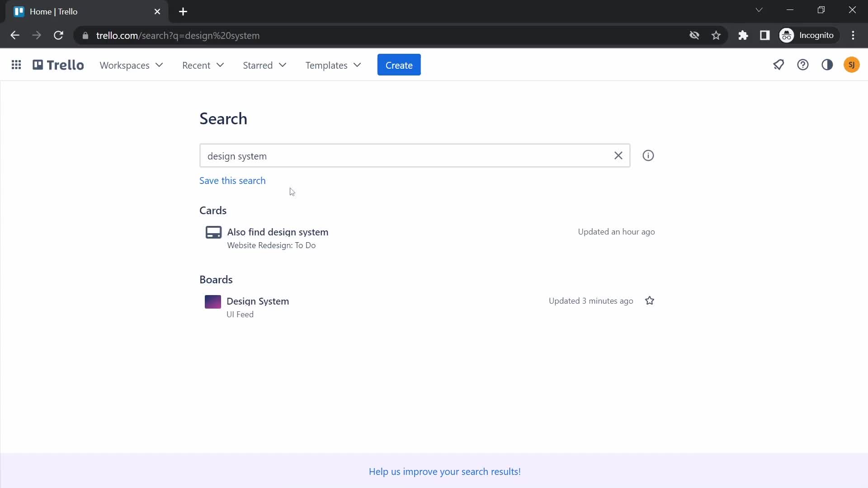Image resolution: width=868 pixels, height=488 pixels.
Task: View the site lock icon info
Action: [x=85, y=35]
